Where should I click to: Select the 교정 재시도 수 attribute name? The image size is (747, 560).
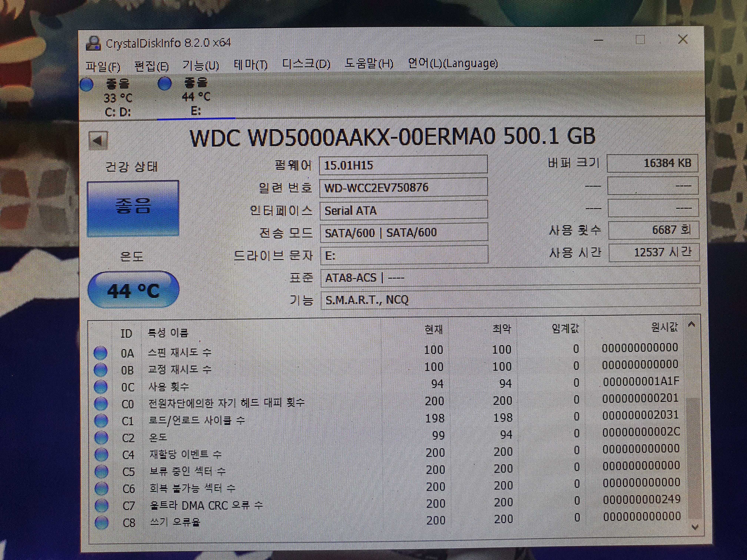(x=180, y=369)
